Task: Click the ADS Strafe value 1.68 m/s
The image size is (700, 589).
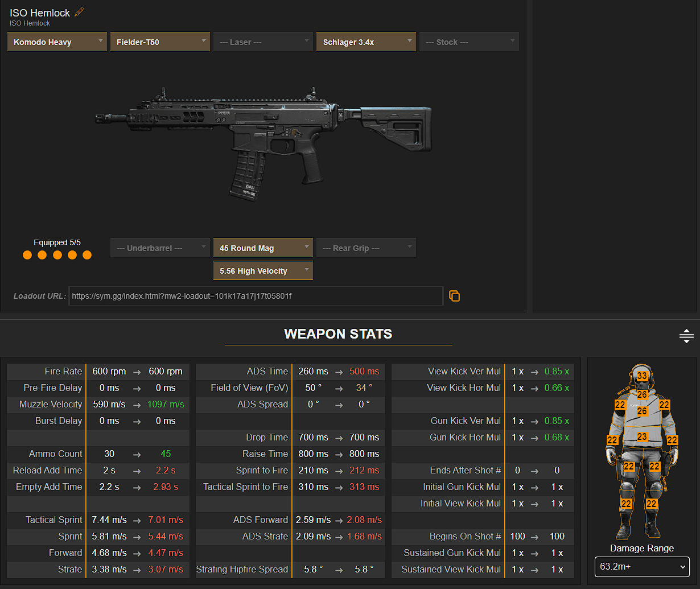Action: [x=364, y=536]
